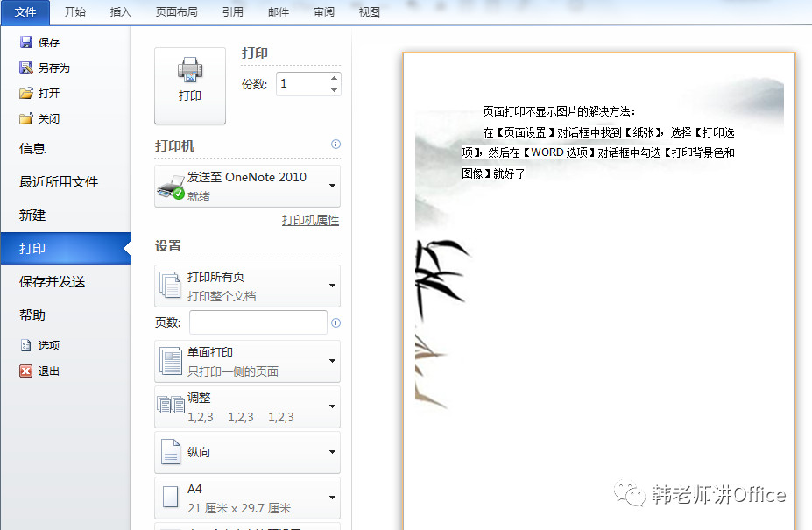The image size is (812, 530).
Task: Open the 另存为 (Save As) dialog
Action: (25, 67)
